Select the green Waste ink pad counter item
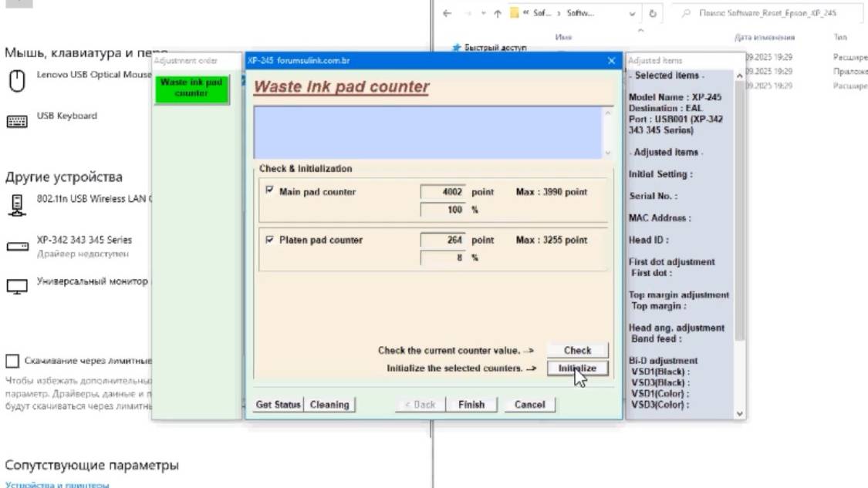 tap(191, 89)
